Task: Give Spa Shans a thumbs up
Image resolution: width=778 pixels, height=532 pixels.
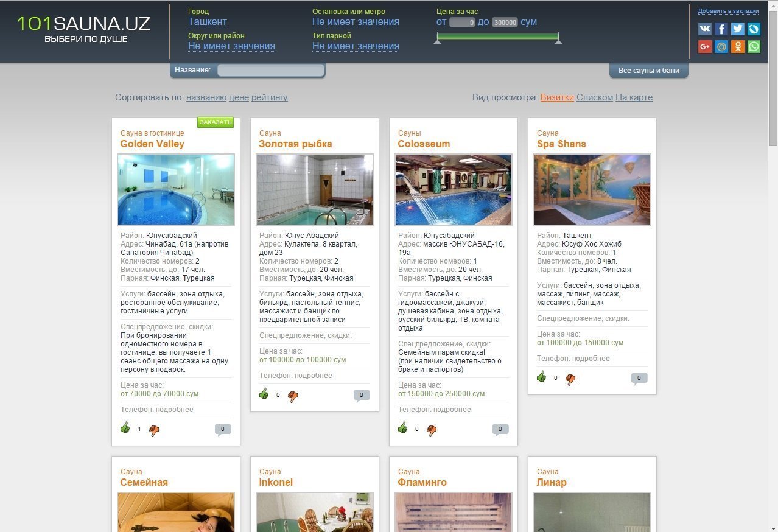Action: pos(542,376)
